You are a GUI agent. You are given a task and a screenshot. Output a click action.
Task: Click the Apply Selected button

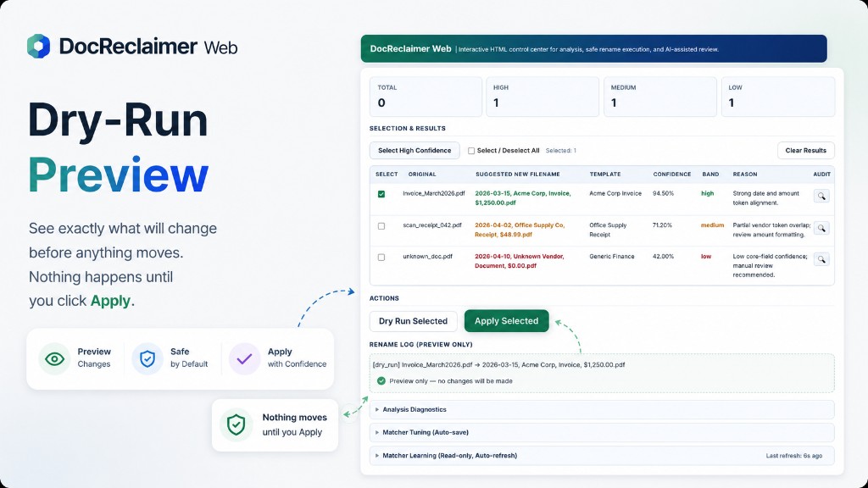point(507,321)
